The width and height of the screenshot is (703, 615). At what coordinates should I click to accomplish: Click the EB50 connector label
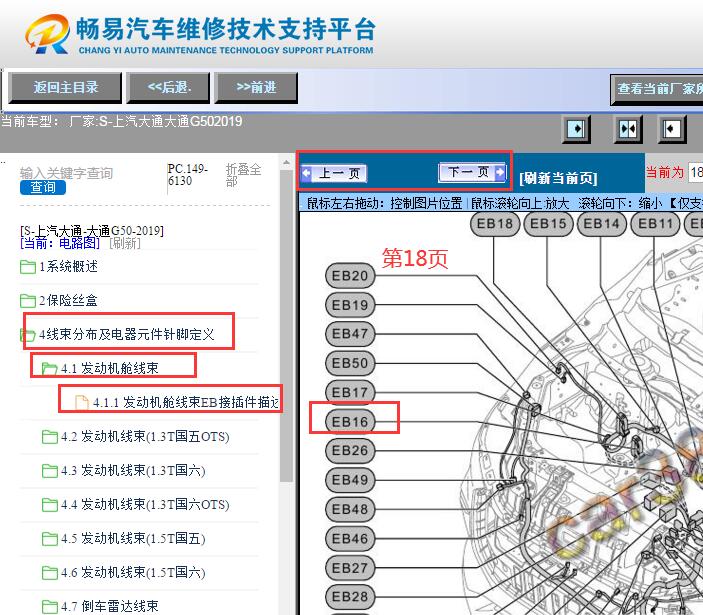pos(350,363)
